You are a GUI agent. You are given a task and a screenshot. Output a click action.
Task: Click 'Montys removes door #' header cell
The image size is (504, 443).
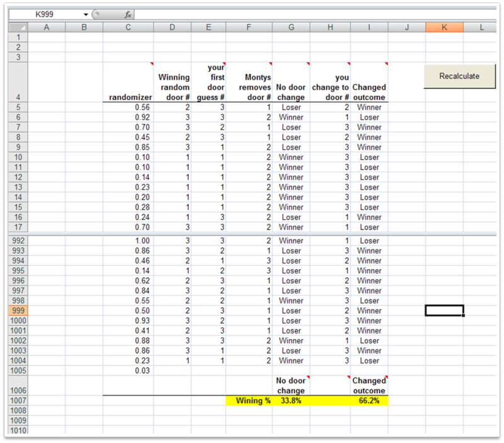pos(249,83)
